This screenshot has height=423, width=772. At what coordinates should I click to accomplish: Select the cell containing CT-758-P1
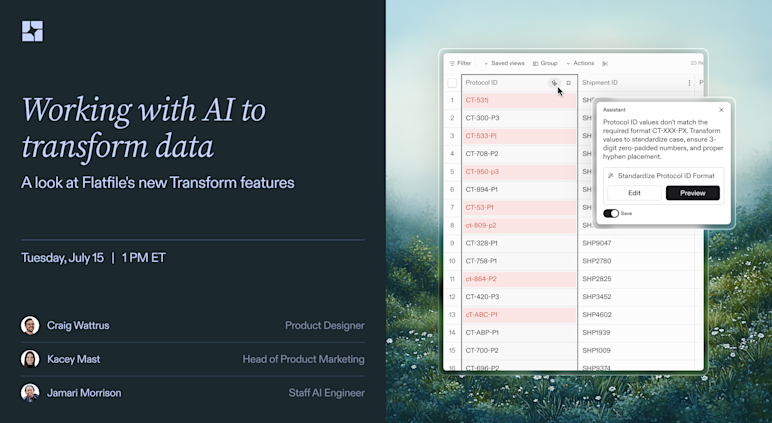point(519,261)
